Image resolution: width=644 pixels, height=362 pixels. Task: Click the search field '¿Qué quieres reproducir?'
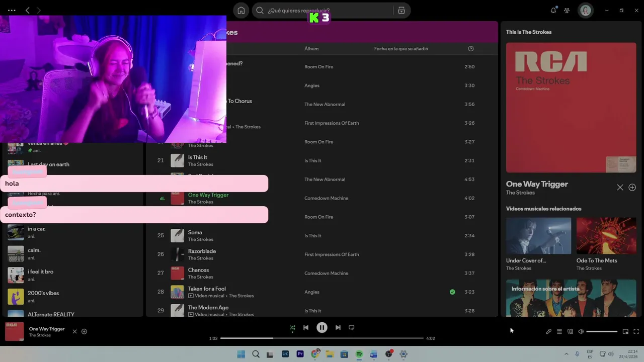click(x=322, y=11)
